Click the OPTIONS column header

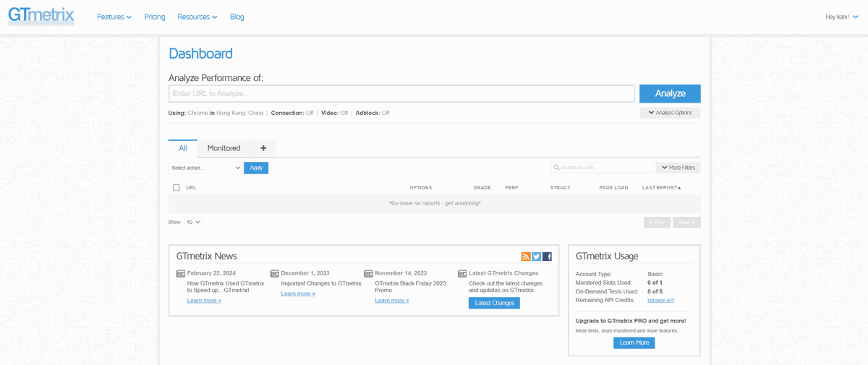tap(421, 188)
